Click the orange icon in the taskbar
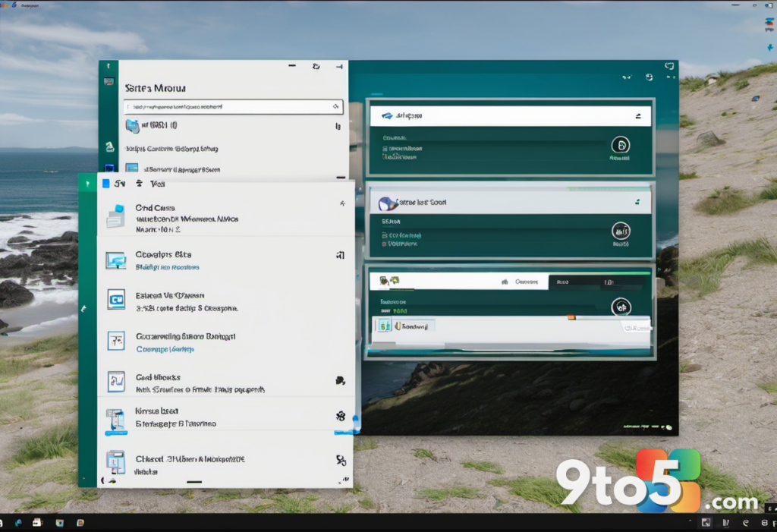Viewport: 777px width, 532px height. pyautogui.click(x=80, y=523)
